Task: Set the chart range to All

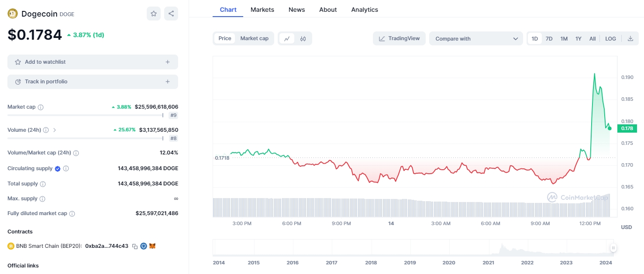Action: coord(592,38)
